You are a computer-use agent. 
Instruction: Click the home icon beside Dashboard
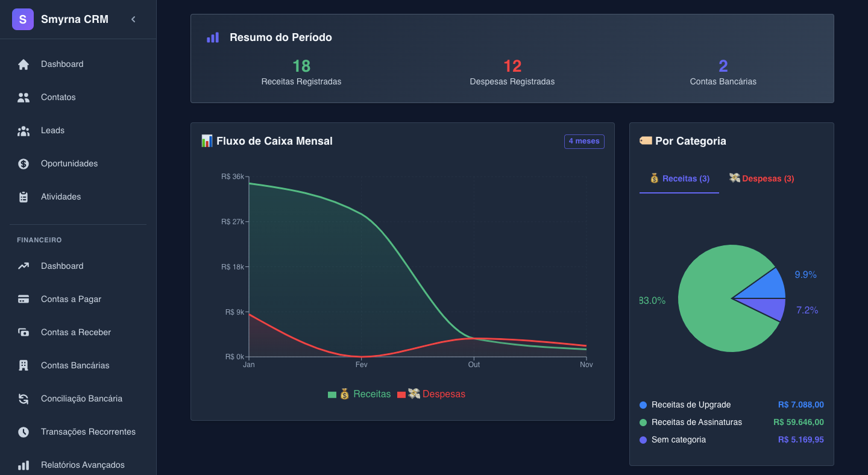pos(24,64)
